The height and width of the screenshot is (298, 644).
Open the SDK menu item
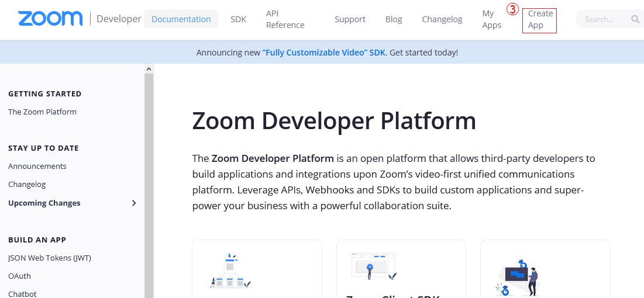[238, 19]
